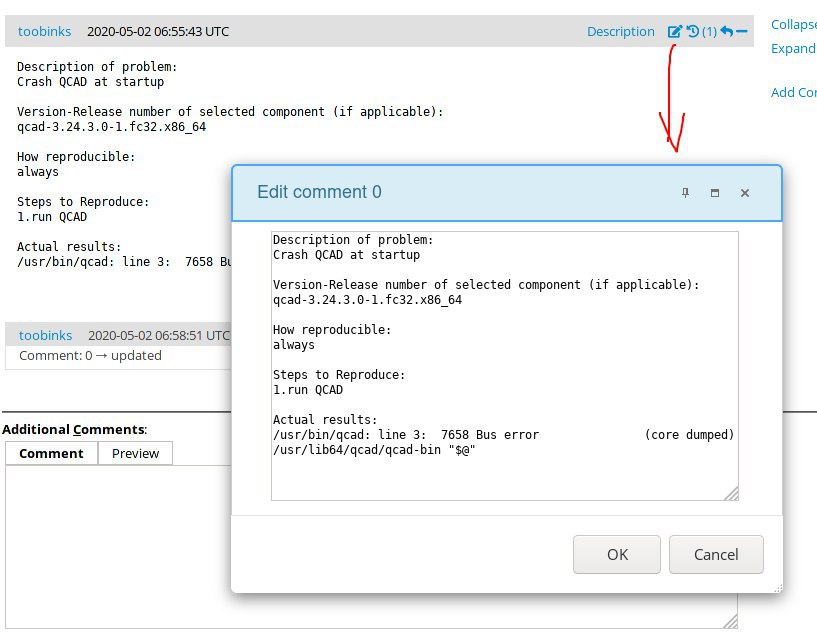Click 'How reproducible:' in background comment
Image resolution: width=817 pixels, height=632 pixels.
pyautogui.click(x=76, y=157)
